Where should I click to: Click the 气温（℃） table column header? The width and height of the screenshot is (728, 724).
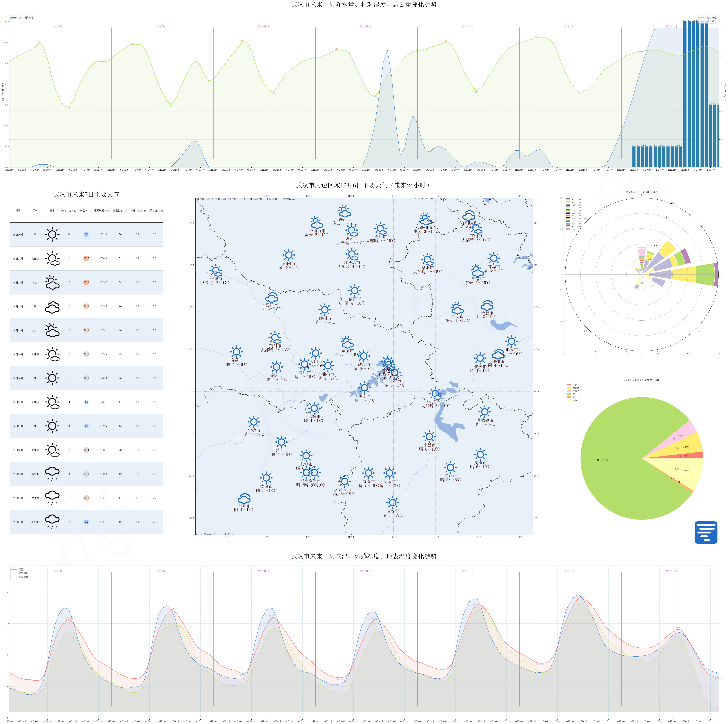point(86,211)
